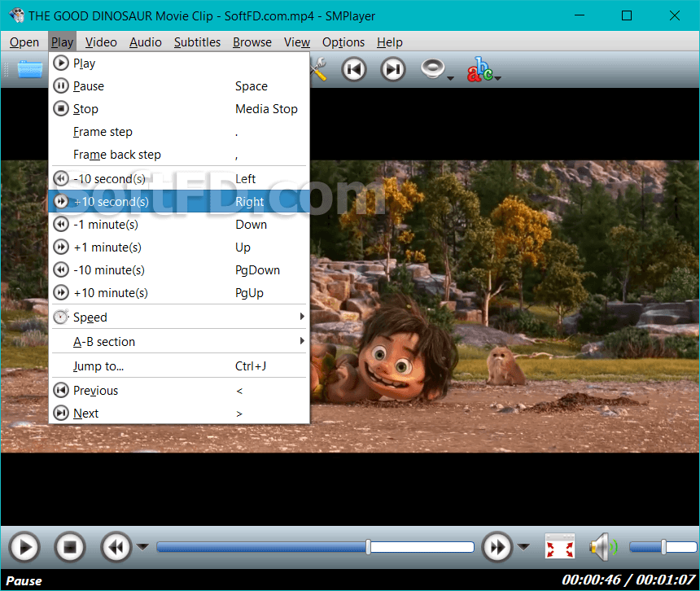The width and height of the screenshot is (700, 591).
Task: Open the View menu
Action: pos(297,42)
